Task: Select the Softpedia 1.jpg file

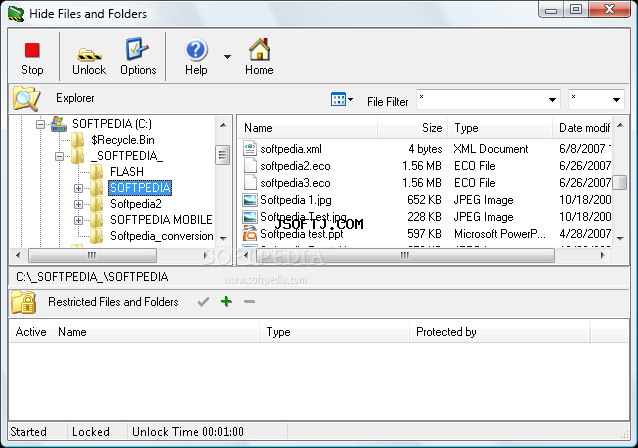Action: point(296,200)
